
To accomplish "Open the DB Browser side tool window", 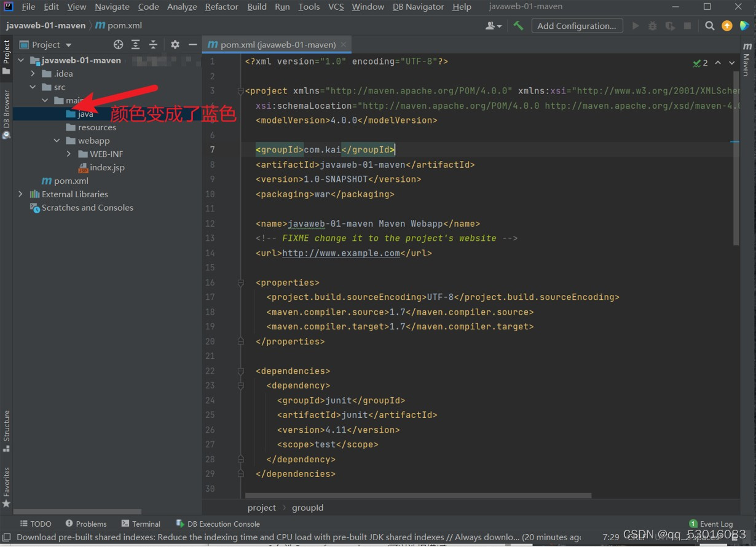I will point(6,114).
